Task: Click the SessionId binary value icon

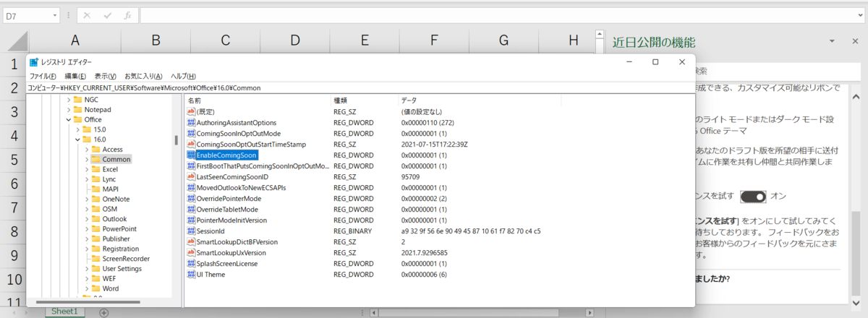Action: 191,231
